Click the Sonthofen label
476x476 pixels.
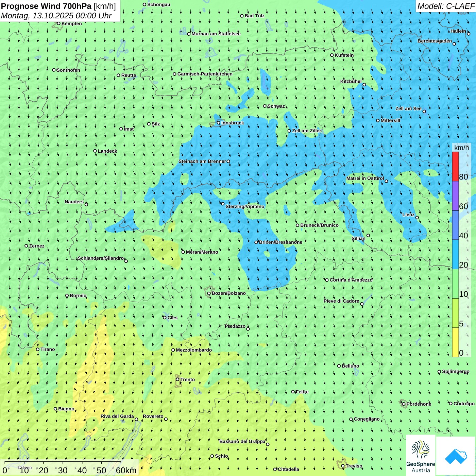pyautogui.click(x=68, y=70)
